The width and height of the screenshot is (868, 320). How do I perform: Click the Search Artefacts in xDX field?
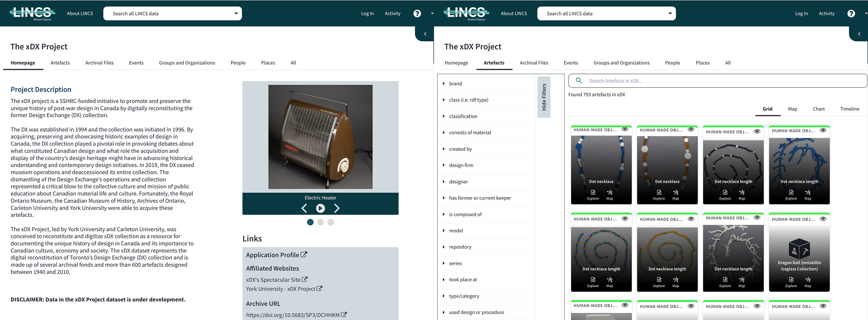coord(717,81)
